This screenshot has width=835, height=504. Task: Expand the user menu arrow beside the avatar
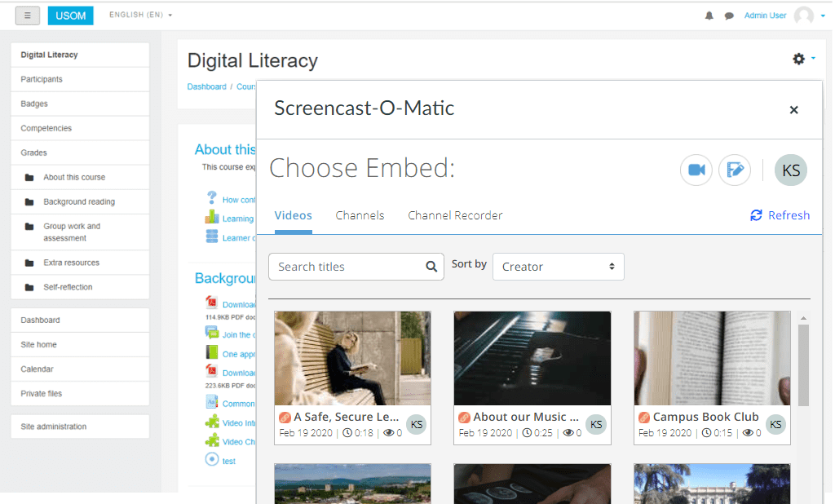[x=823, y=16]
